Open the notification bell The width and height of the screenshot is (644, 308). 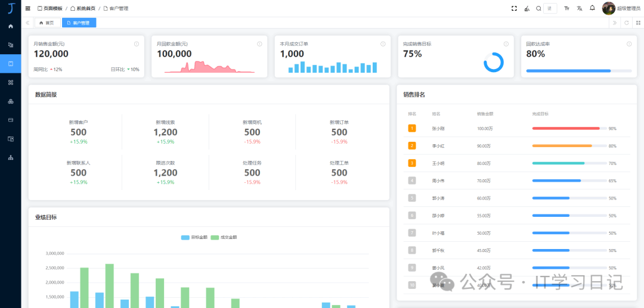tap(592, 8)
